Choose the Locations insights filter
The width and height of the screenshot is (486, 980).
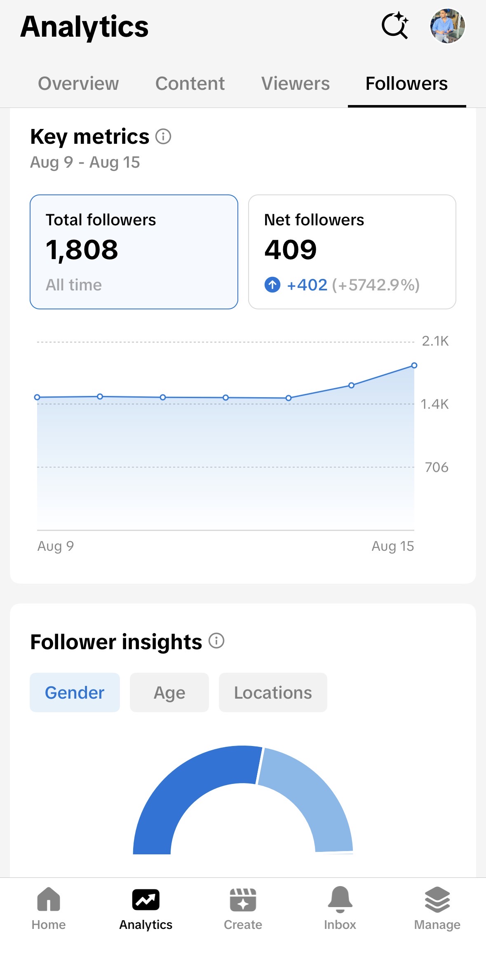pos(273,692)
